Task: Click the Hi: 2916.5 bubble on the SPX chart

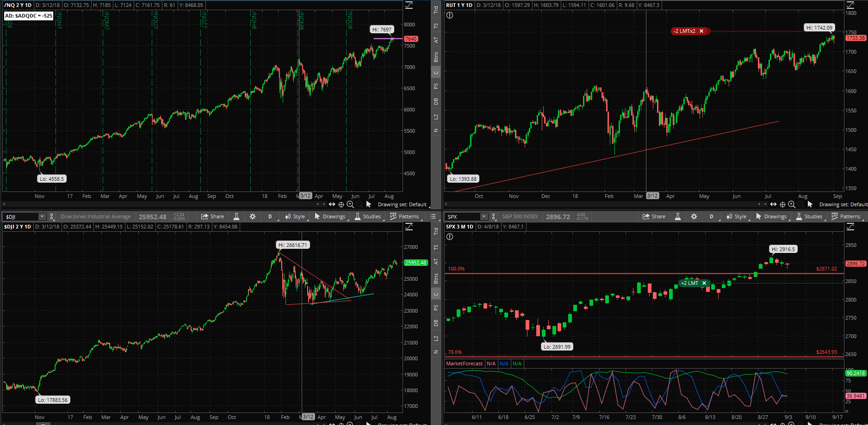Action: tap(783, 249)
